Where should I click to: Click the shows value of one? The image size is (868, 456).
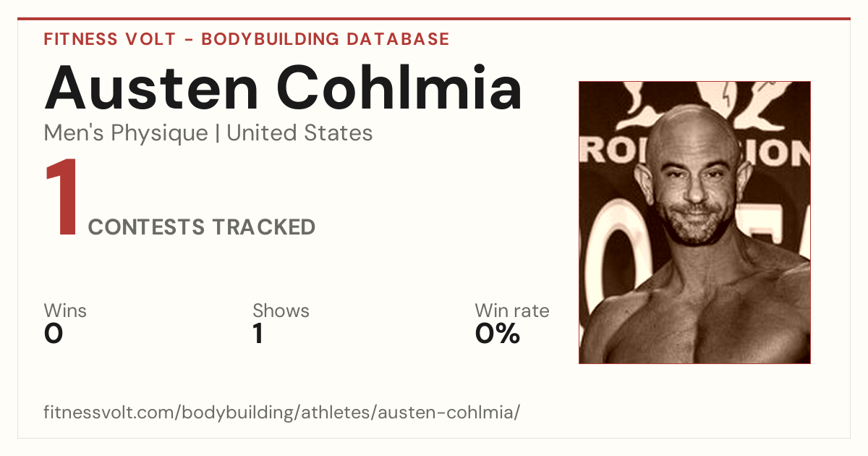tap(258, 334)
